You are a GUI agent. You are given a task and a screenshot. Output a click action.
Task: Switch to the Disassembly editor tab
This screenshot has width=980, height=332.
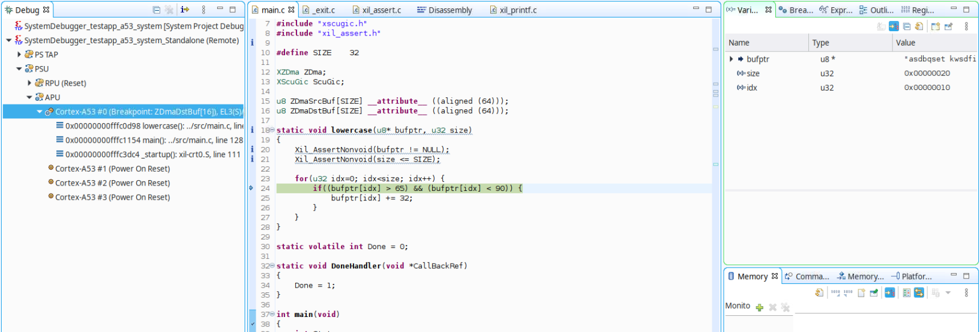pyautogui.click(x=445, y=10)
